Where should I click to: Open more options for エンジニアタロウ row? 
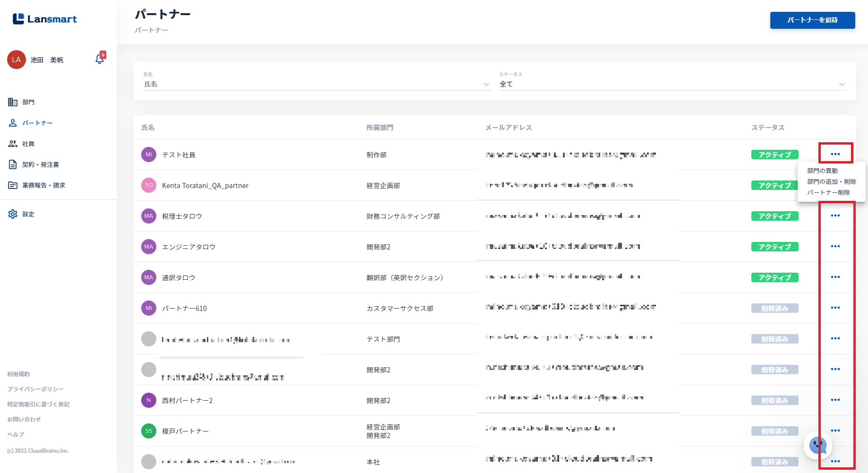(x=835, y=246)
